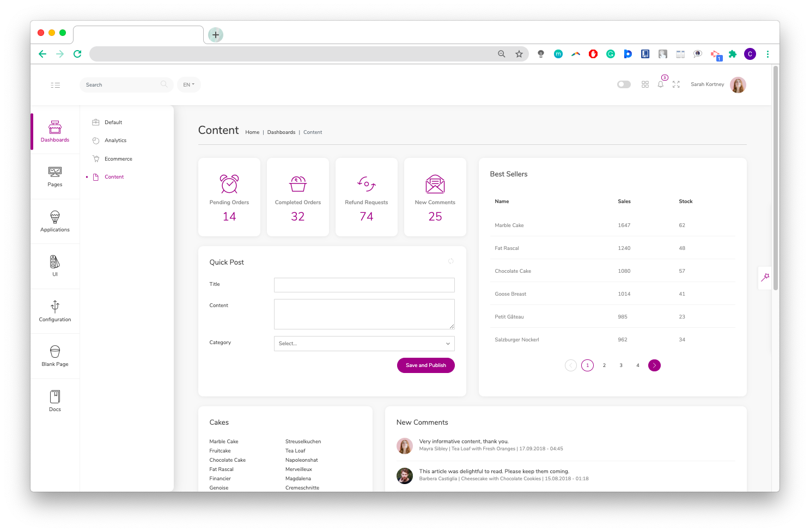Go to the next Best Sellers page
Image resolution: width=810 pixels, height=532 pixels.
click(x=655, y=365)
